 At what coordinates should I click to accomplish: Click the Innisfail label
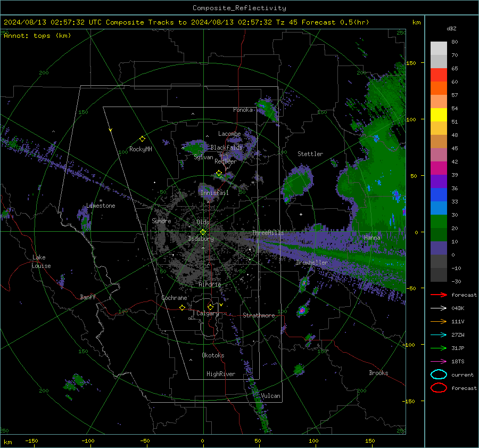tap(214, 193)
